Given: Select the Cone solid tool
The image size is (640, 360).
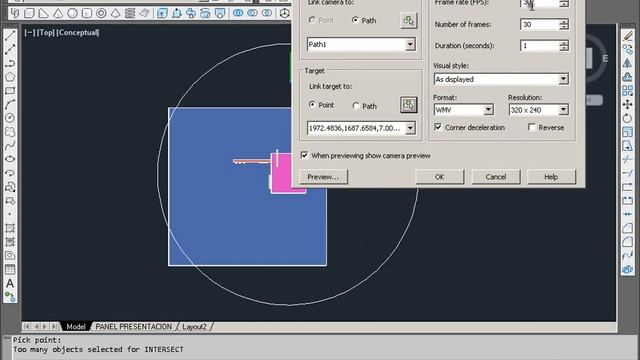Looking at the screenshot, I should (x=58, y=13).
